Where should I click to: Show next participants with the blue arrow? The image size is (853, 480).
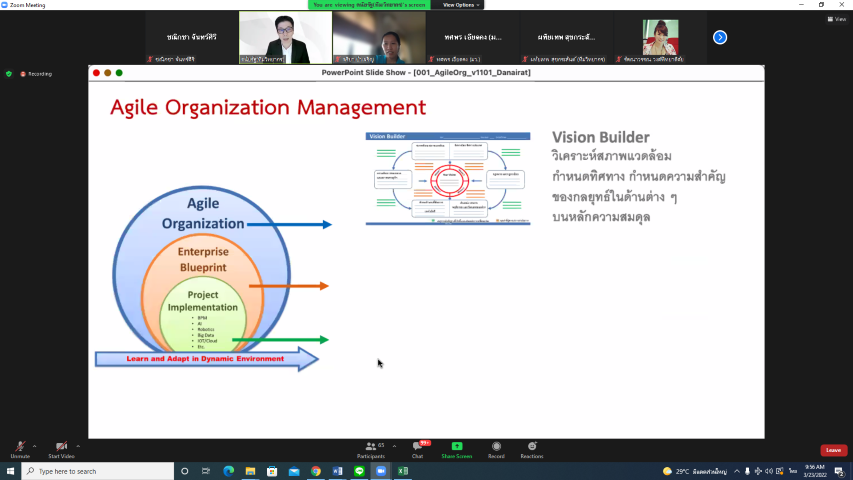[x=719, y=37]
